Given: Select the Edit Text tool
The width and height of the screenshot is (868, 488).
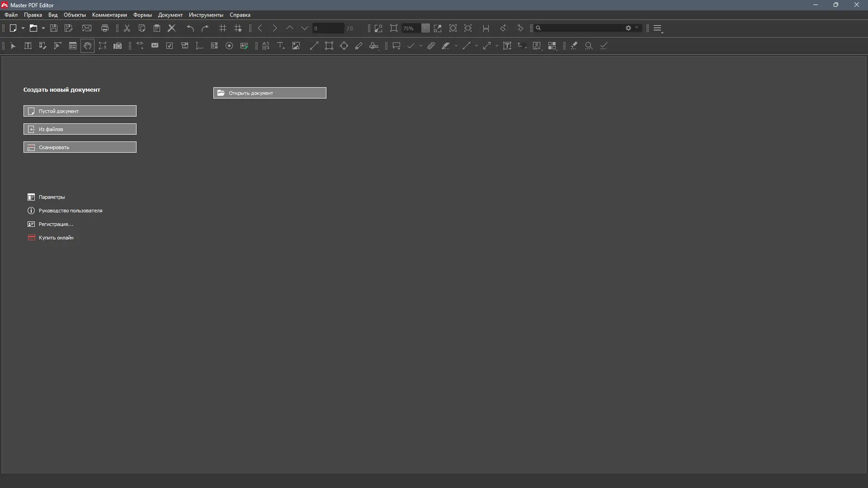Looking at the screenshot, I should point(28,46).
